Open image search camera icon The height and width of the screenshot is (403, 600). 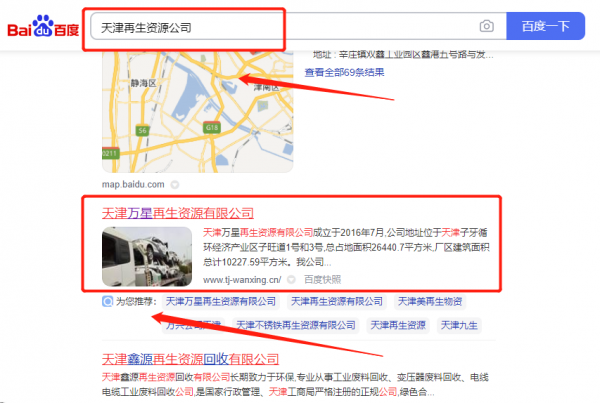click(486, 26)
